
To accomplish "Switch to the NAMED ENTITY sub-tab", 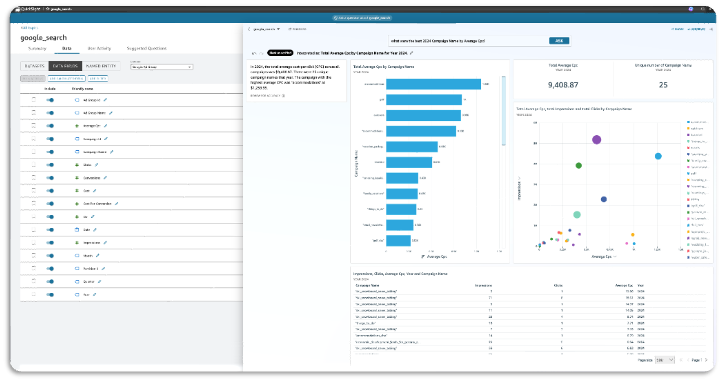I will pyautogui.click(x=101, y=66).
